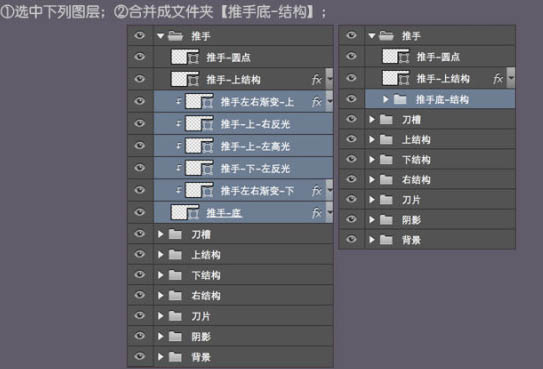Screen dimensions: 543x369
Task: Hide 阴影 folder in left panel
Action: pos(140,335)
